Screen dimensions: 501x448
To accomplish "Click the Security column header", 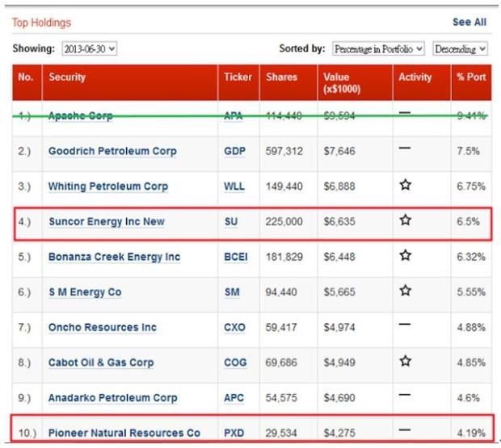I will click(x=130, y=82).
